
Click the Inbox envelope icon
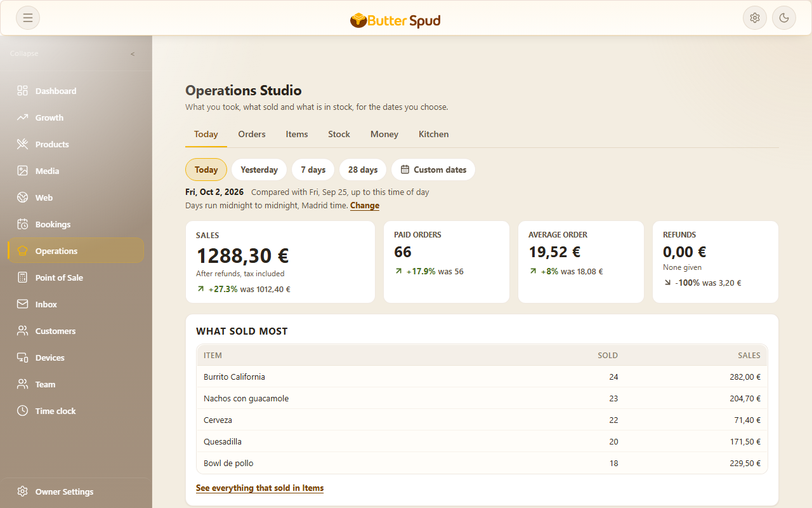23,304
